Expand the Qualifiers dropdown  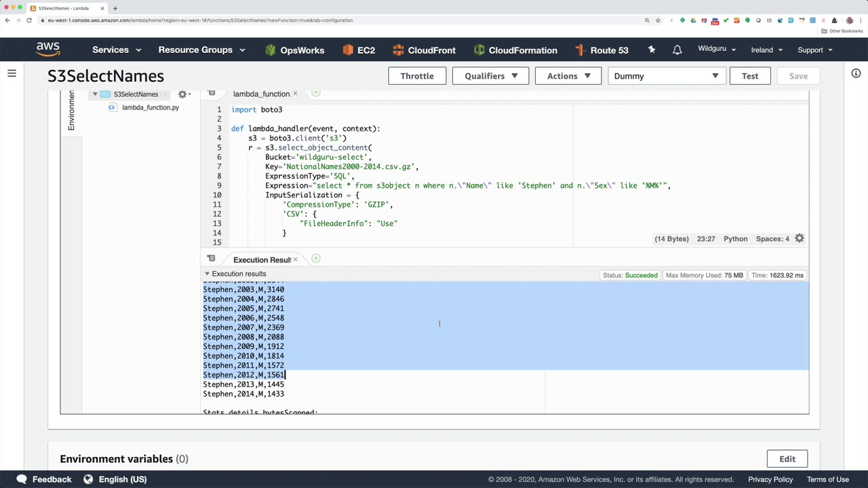click(x=491, y=76)
